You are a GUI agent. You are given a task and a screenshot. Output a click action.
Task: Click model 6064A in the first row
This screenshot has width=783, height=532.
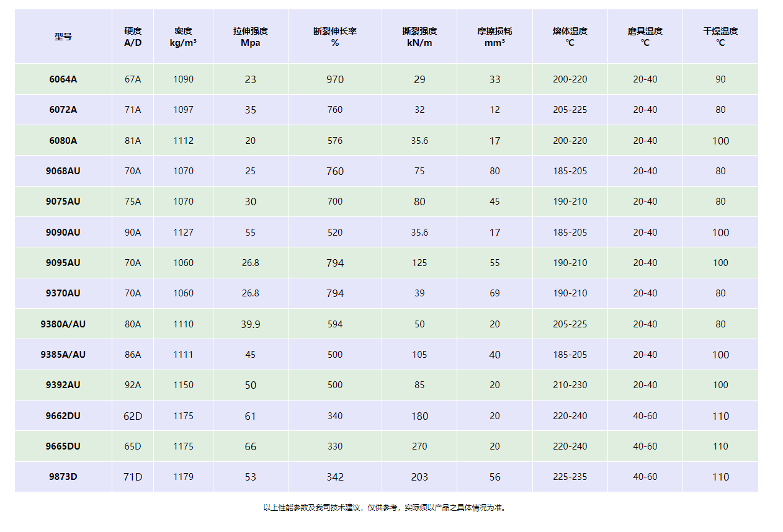pyautogui.click(x=63, y=79)
